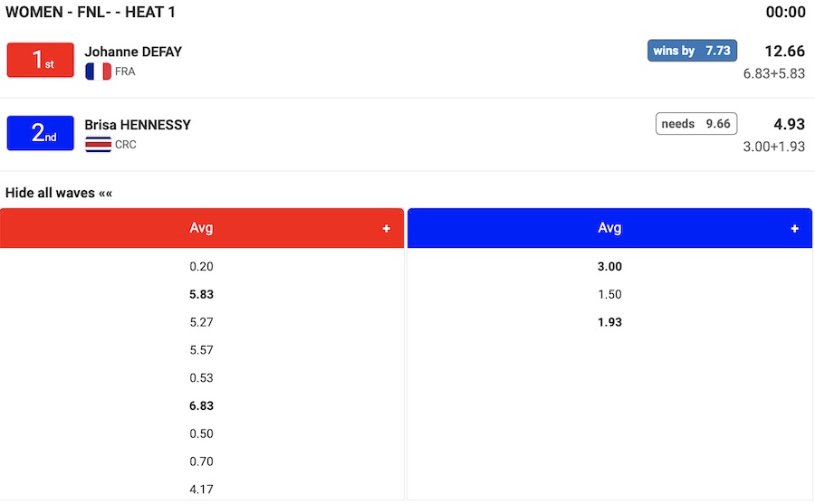Collapse waves via Hide all waves
815x504 pixels.
[59, 193]
